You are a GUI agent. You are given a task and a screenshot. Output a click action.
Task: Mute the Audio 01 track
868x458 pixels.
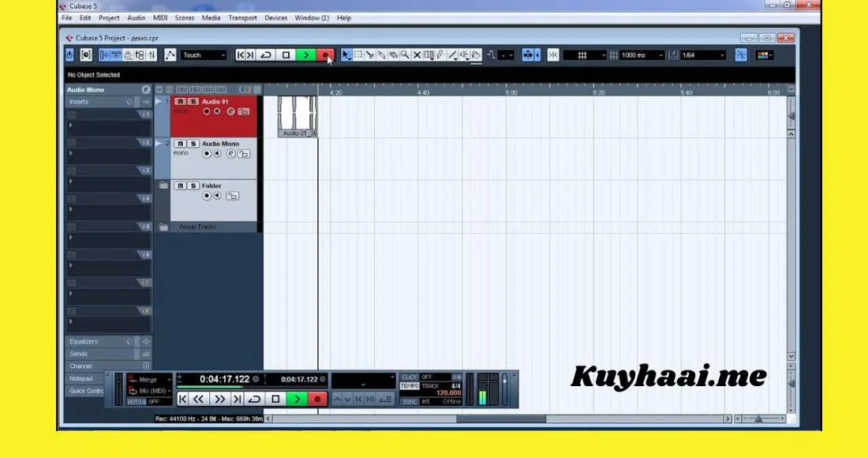180,102
